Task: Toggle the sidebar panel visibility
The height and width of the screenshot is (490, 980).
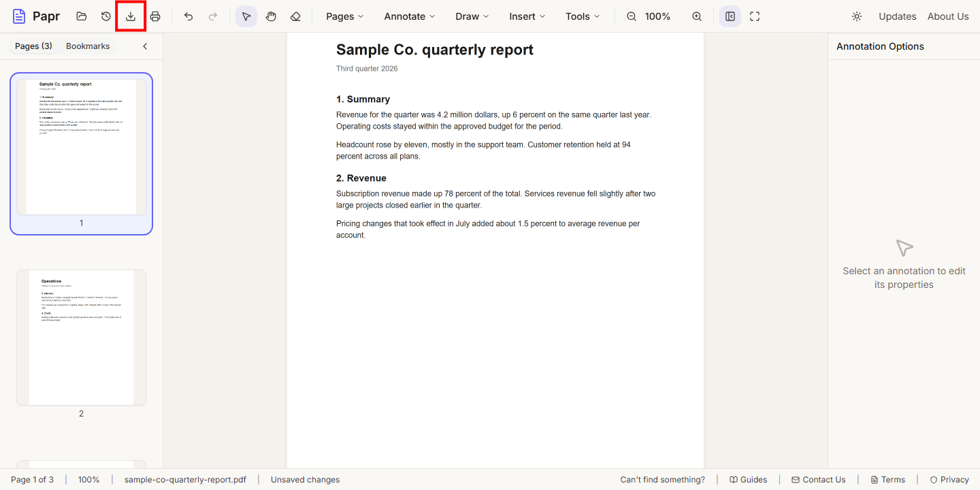Action: coord(730,16)
